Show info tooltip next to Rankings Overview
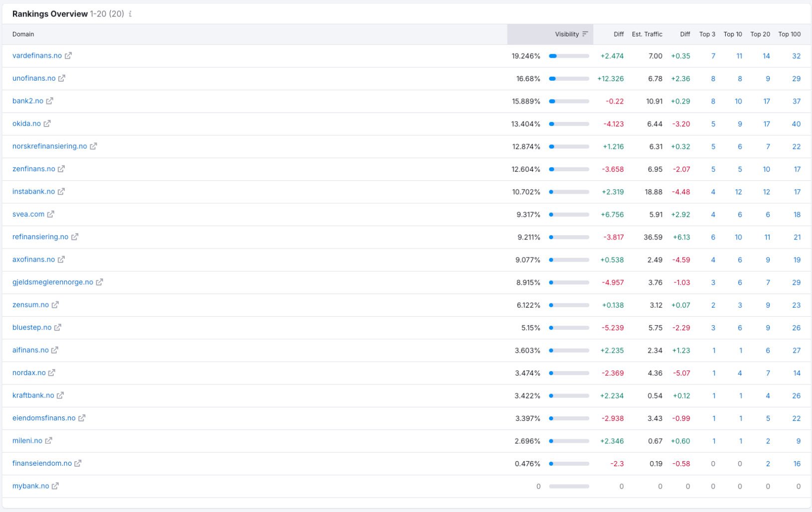This screenshot has height=512, width=812. point(130,14)
